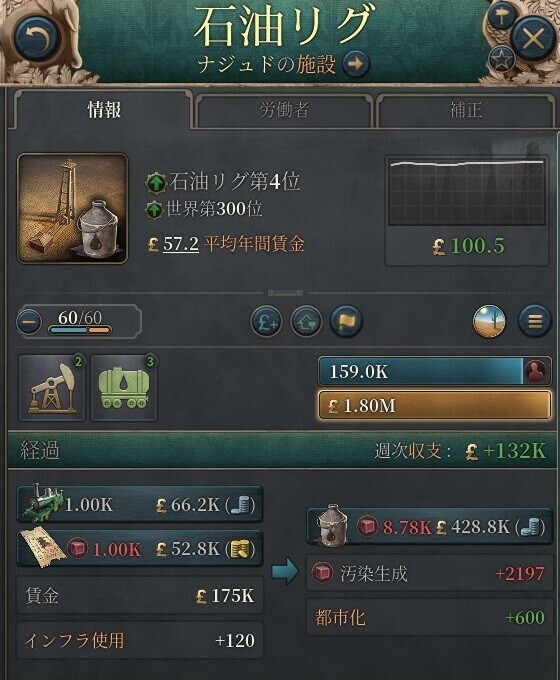Click the £1.80M cash reserves bar

click(435, 405)
